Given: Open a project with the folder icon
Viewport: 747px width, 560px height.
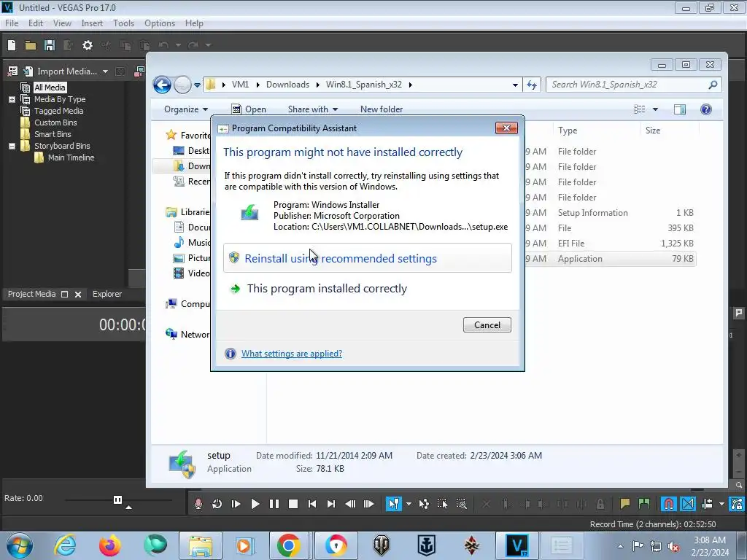Looking at the screenshot, I should point(31,45).
